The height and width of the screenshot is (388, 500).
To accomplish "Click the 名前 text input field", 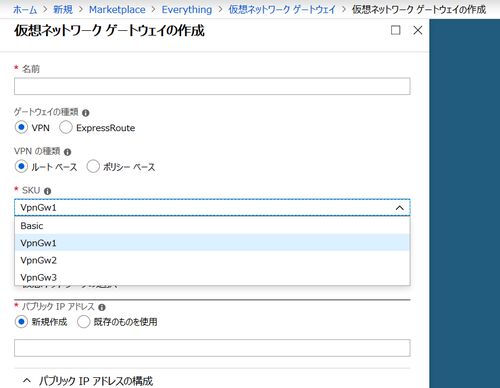I will pos(212,86).
